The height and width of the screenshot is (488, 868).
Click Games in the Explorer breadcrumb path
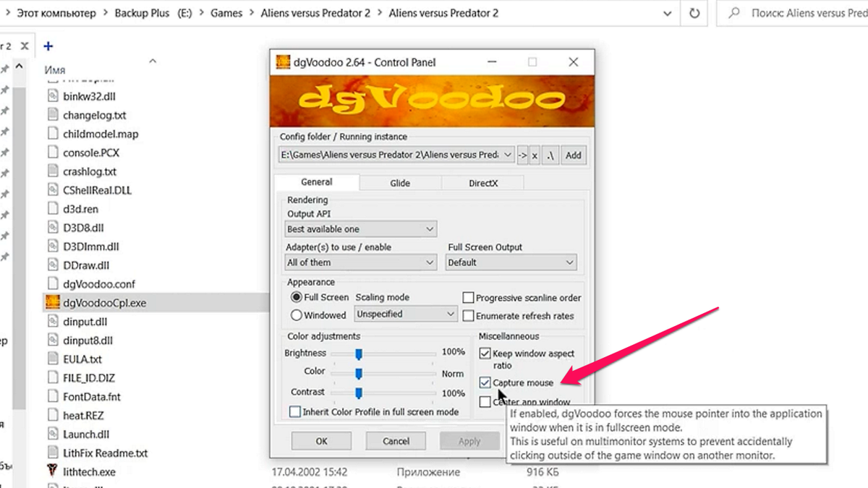pos(226,12)
